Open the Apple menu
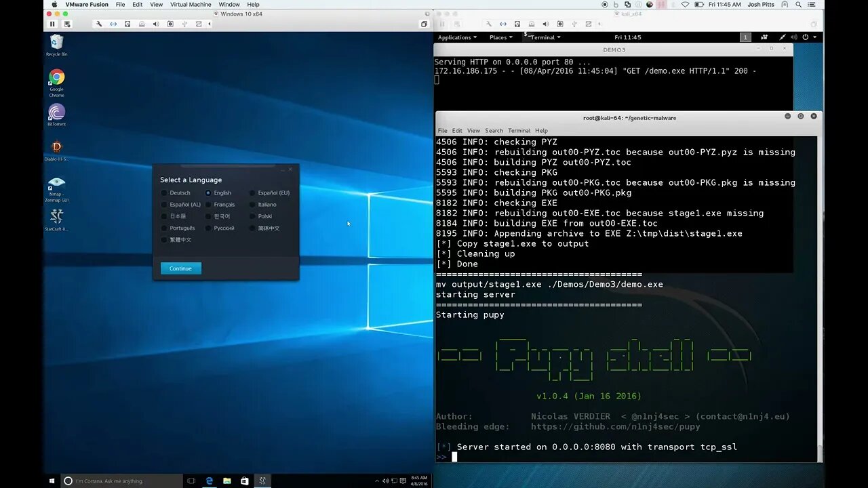The image size is (868, 488). (54, 4)
